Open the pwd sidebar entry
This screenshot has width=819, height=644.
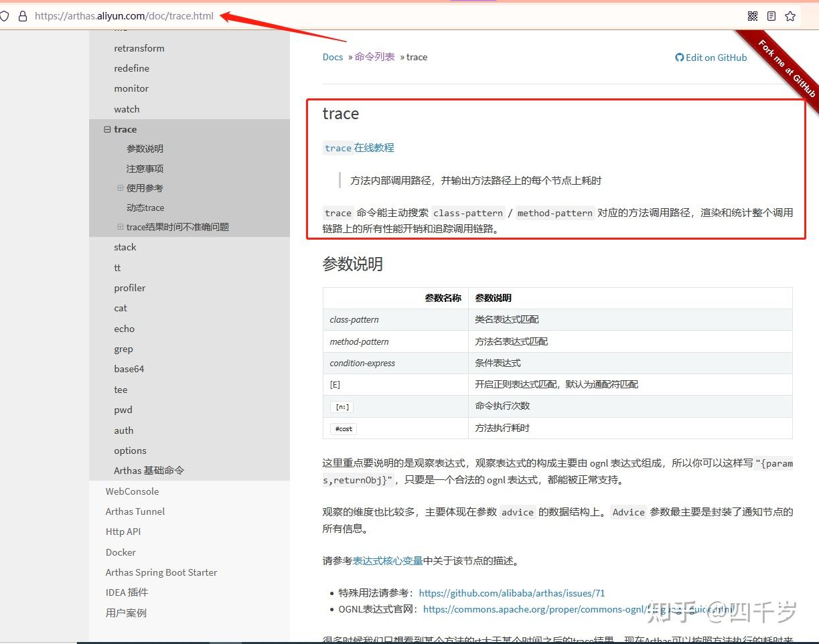[x=123, y=410]
